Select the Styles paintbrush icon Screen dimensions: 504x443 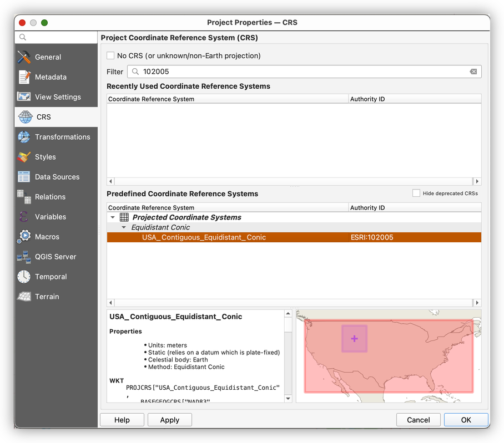[24, 157]
